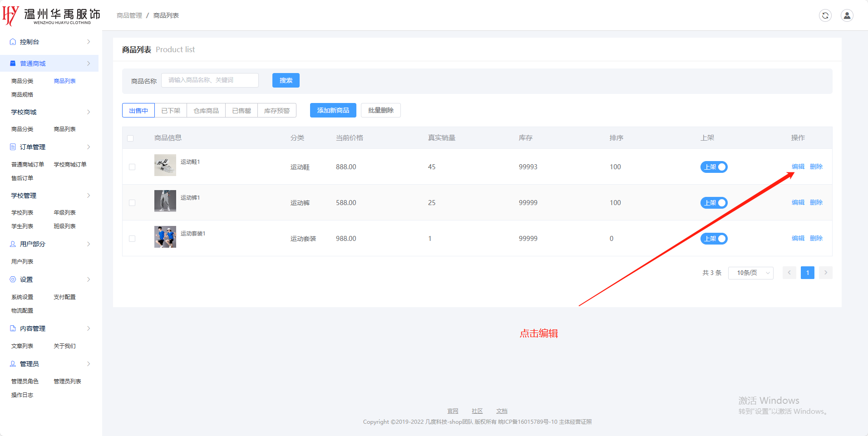Select the 库存预警 tab
Screen dimensions: 868x436
(x=276, y=111)
